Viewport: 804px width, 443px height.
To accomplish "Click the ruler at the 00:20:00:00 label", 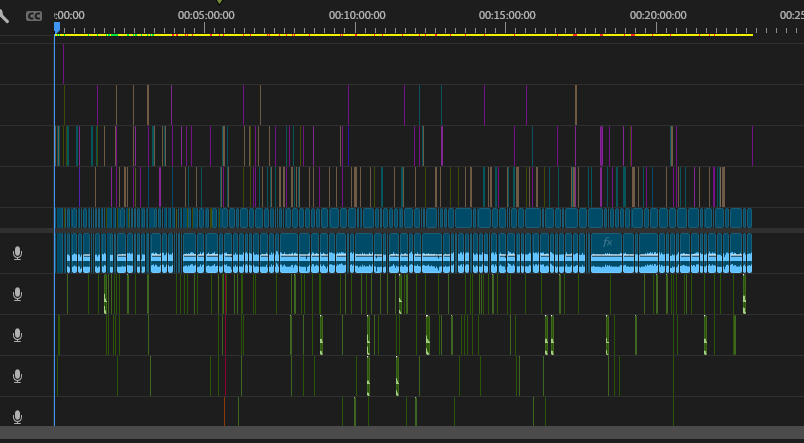I will pyautogui.click(x=658, y=15).
